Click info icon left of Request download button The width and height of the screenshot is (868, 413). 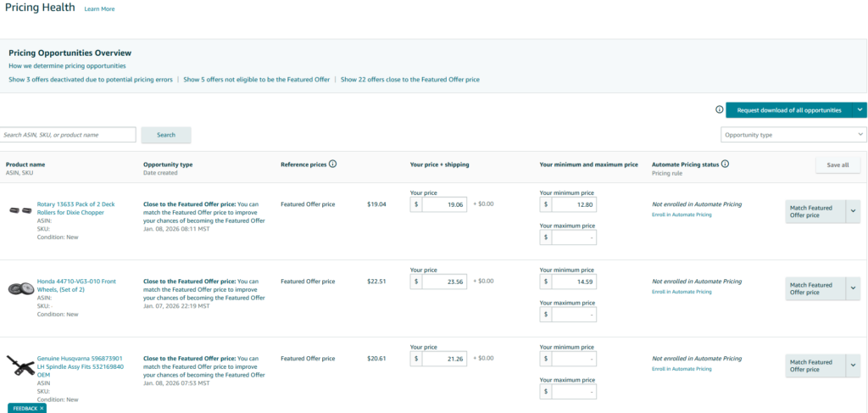coord(720,110)
